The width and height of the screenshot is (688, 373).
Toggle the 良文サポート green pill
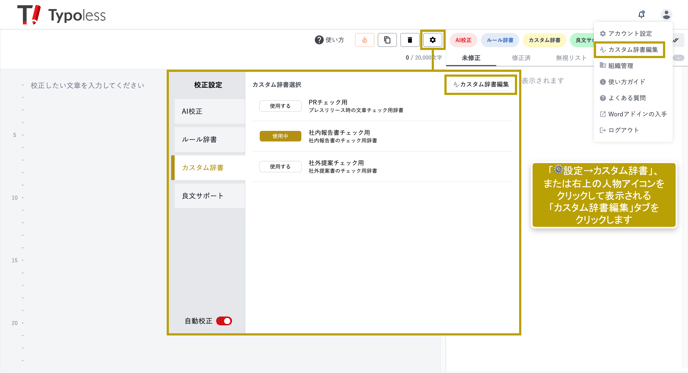coord(582,40)
